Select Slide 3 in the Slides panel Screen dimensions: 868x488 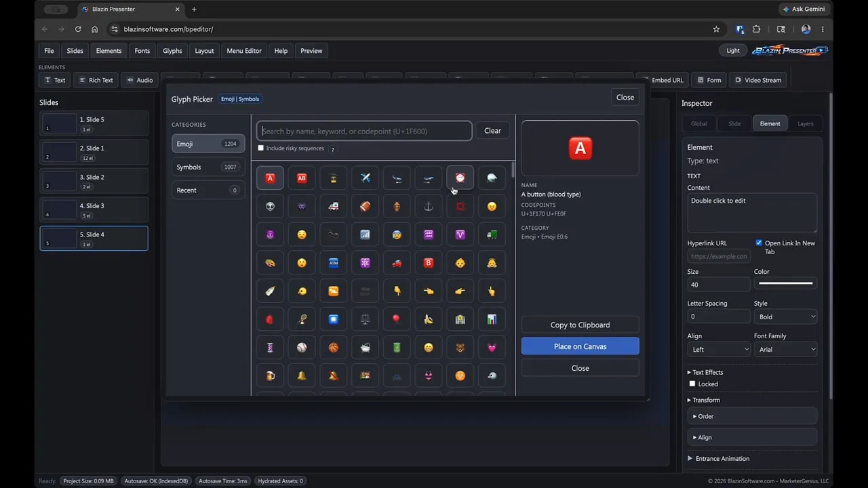click(94, 209)
